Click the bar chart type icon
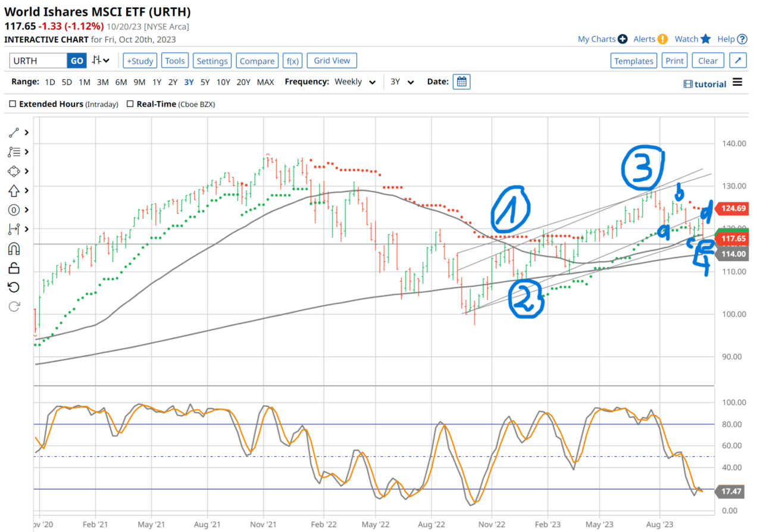This screenshot has height=532, width=769. pos(96,60)
